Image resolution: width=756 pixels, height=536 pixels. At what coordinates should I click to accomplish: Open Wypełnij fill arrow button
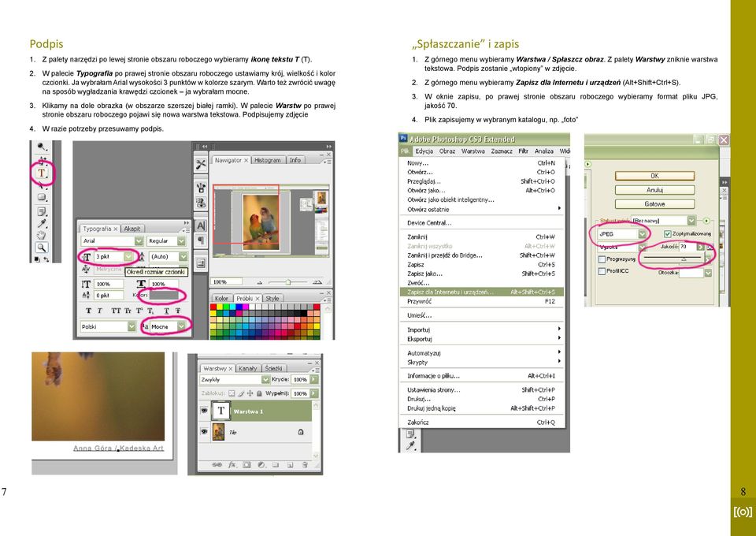pyautogui.click(x=314, y=393)
